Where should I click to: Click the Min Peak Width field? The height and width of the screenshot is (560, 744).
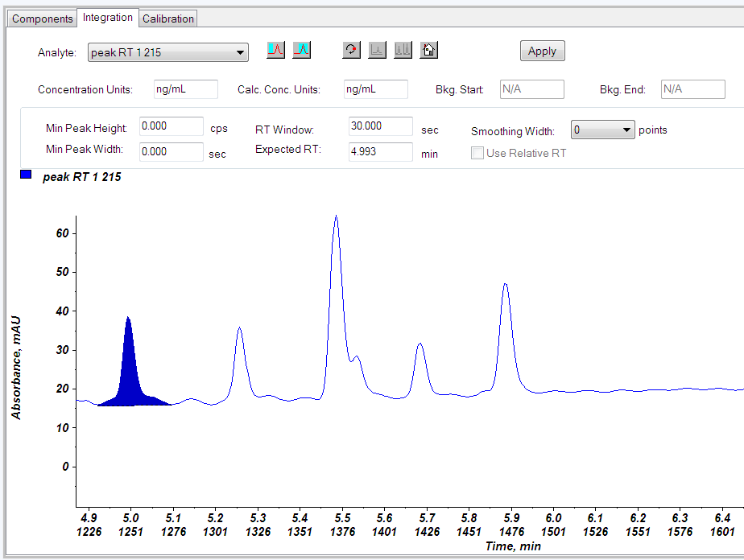tap(172, 152)
